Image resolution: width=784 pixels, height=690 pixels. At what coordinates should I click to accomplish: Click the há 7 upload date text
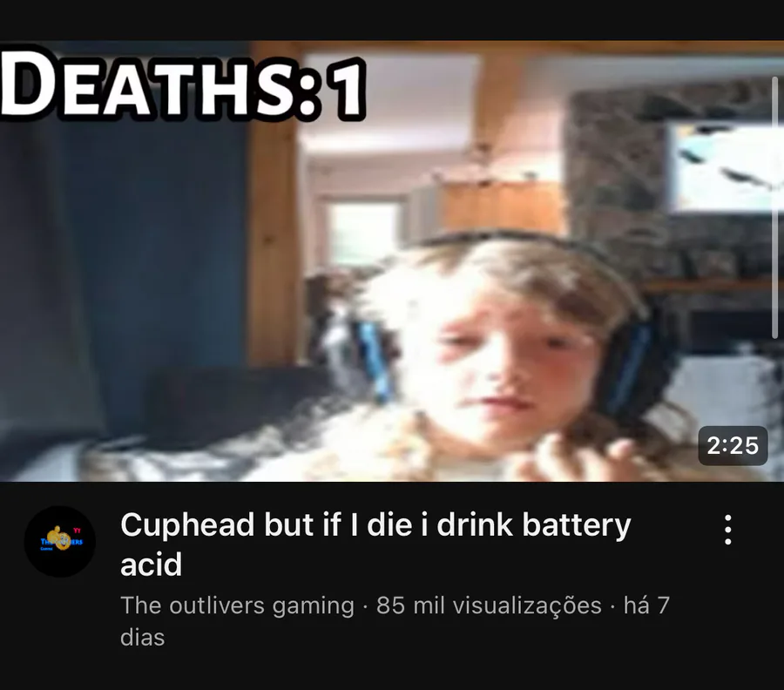pyautogui.click(x=646, y=605)
